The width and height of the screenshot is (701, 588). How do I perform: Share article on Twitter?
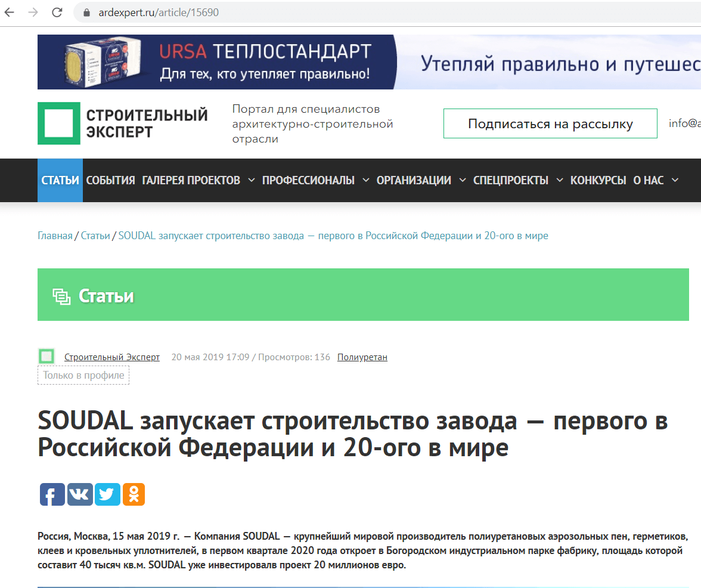point(107,494)
